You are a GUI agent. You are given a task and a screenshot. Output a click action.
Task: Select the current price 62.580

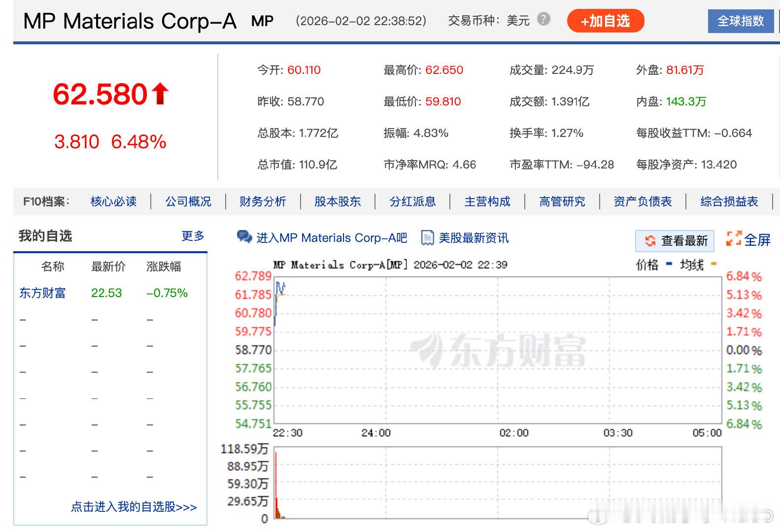click(x=100, y=94)
